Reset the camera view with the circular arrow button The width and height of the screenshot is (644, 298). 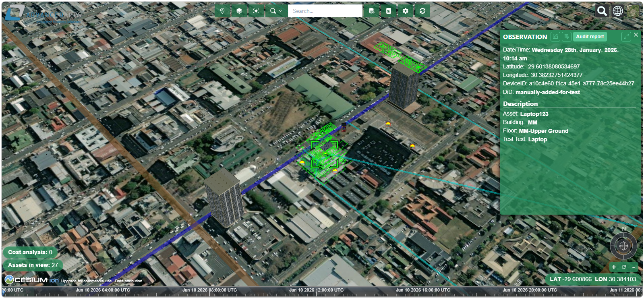click(x=624, y=267)
